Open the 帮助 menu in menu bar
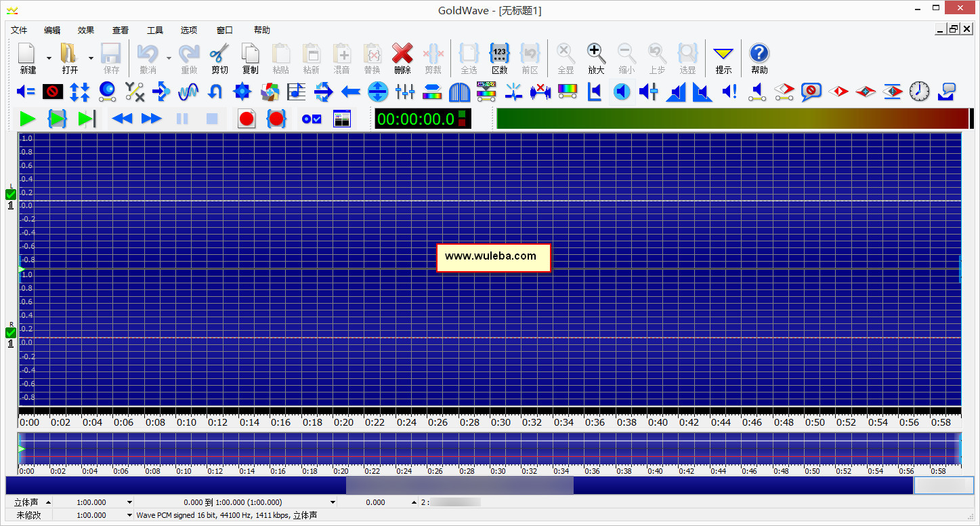 (262, 30)
